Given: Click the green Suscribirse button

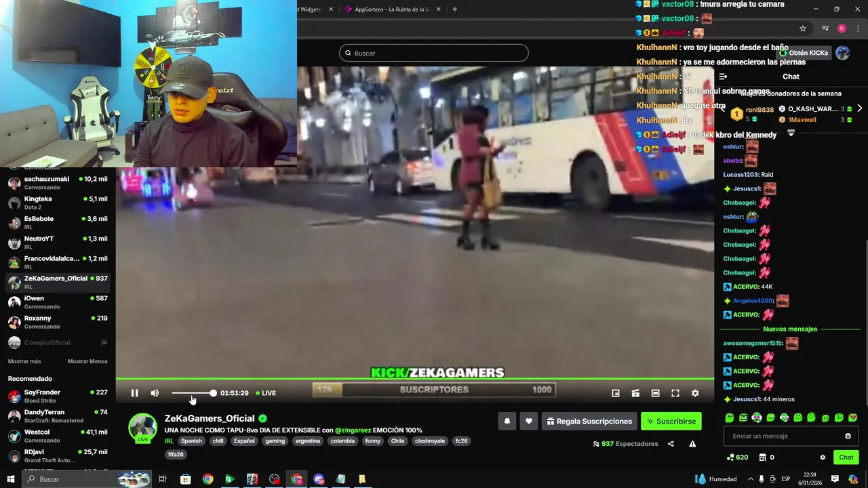Looking at the screenshot, I should [671, 421].
